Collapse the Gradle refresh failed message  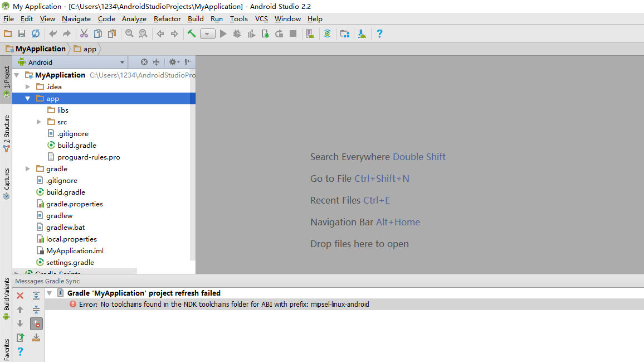click(x=49, y=293)
